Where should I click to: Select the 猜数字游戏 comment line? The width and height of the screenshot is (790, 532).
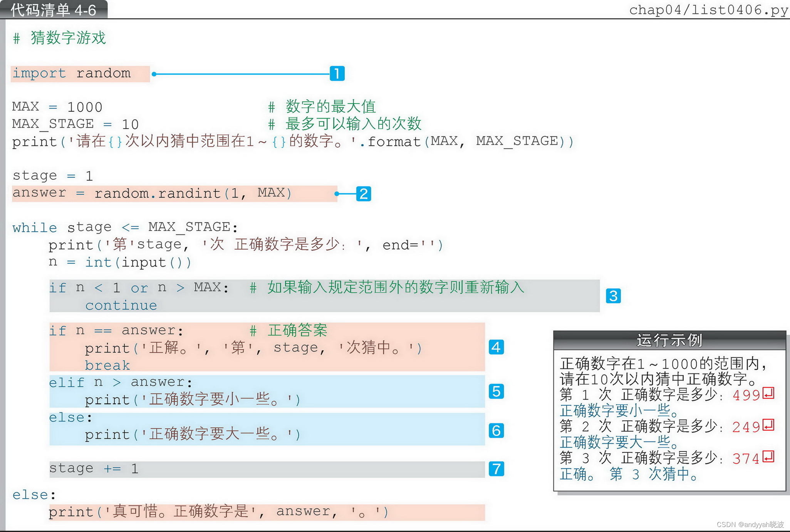point(60,38)
